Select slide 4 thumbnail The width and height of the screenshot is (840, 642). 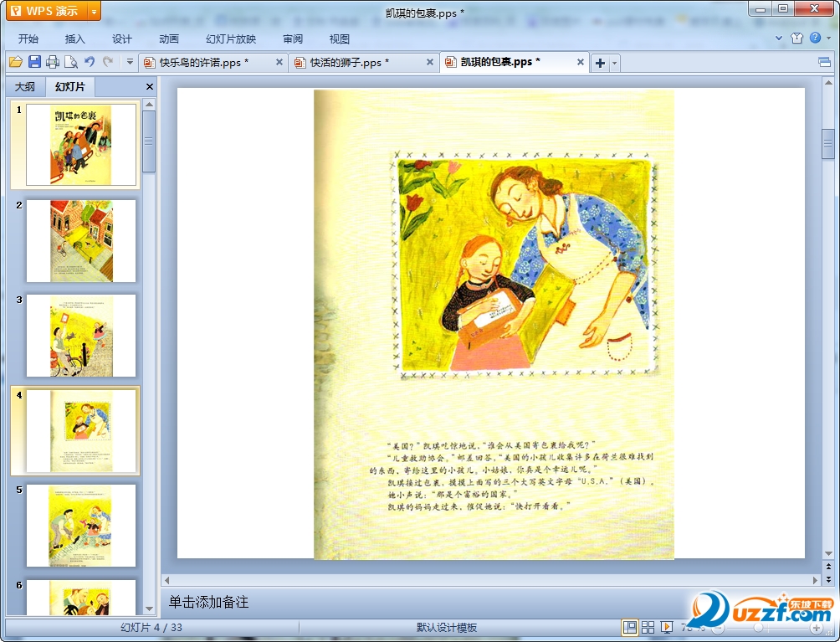point(81,431)
